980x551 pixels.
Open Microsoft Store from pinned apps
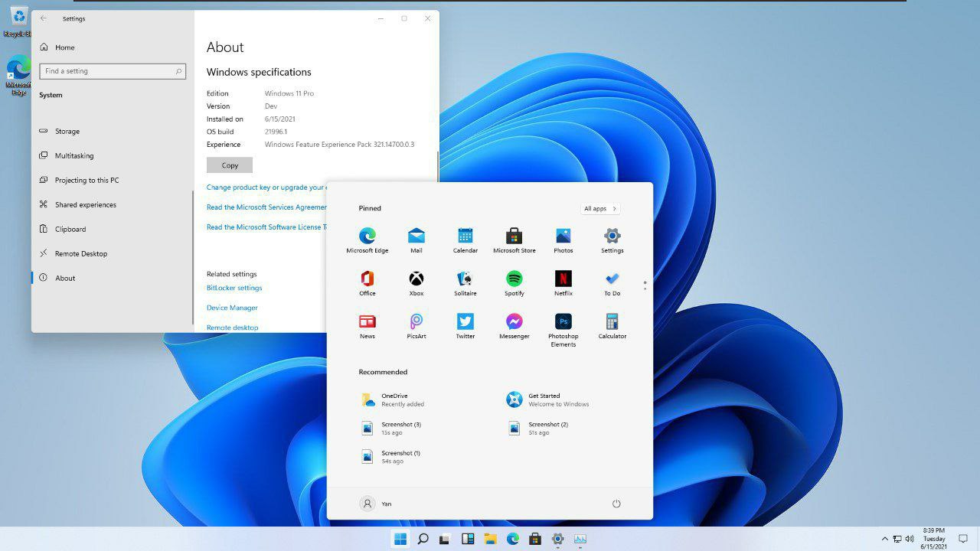pyautogui.click(x=514, y=240)
